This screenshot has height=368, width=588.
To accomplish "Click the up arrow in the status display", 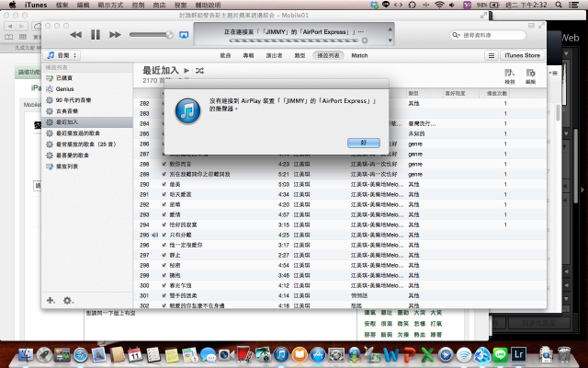I will pos(390,29).
